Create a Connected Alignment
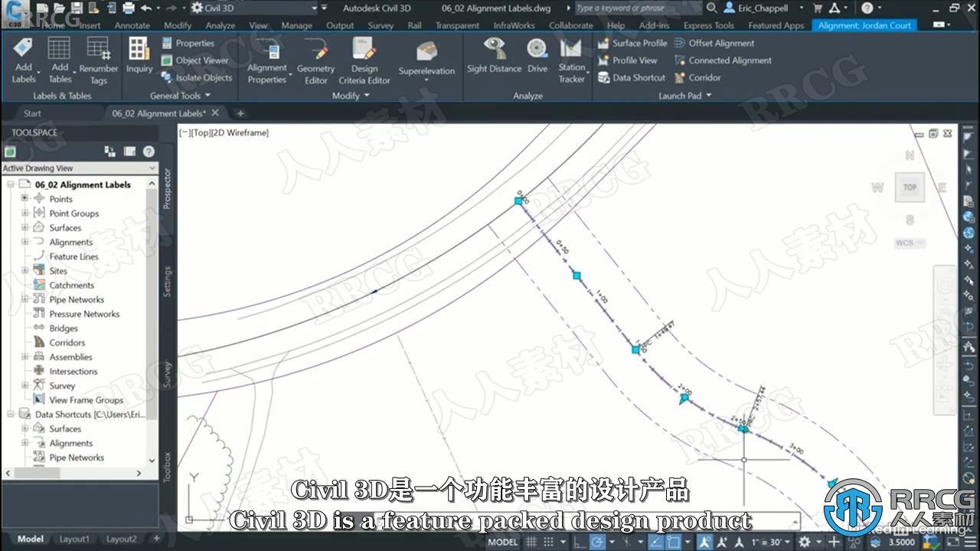The image size is (980, 551). 723,60
